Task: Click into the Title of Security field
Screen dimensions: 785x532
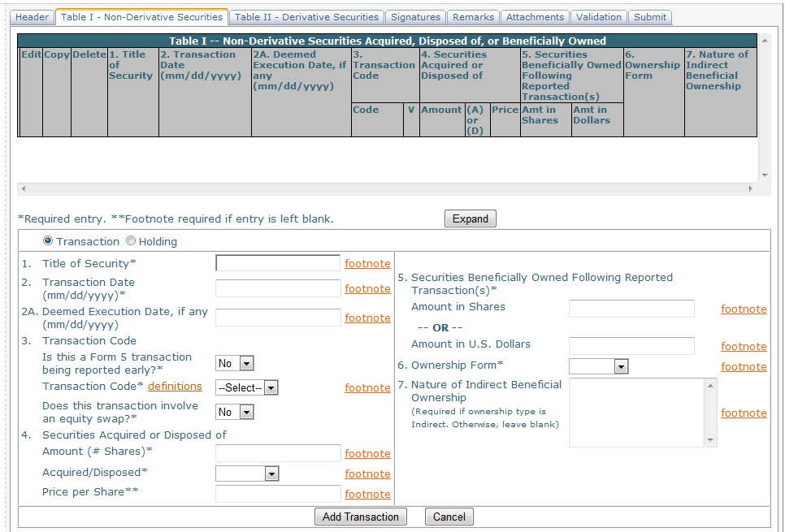Action: point(278,263)
